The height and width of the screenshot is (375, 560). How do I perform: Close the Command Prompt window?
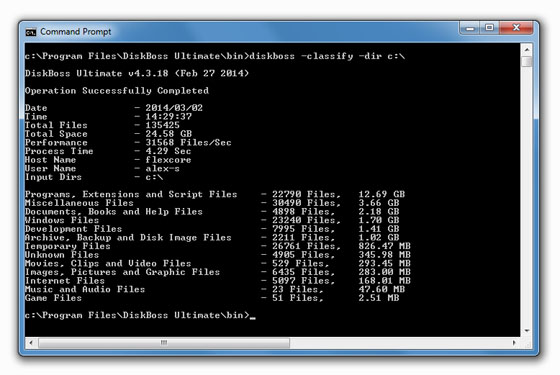516,28
